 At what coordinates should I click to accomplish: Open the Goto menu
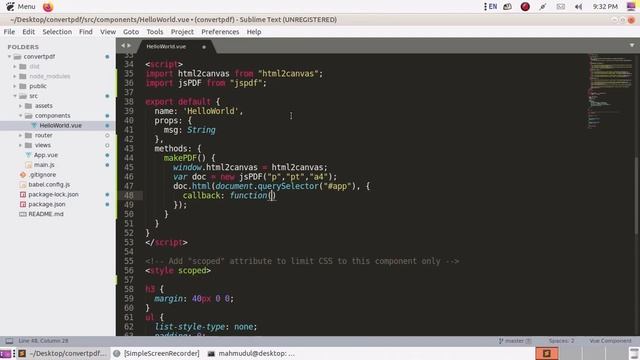click(131, 32)
